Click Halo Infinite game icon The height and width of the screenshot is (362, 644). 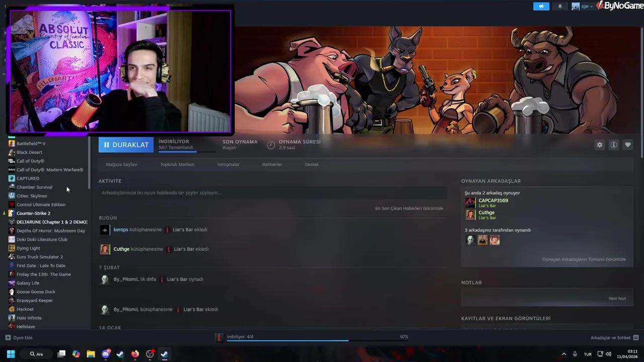(x=12, y=318)
